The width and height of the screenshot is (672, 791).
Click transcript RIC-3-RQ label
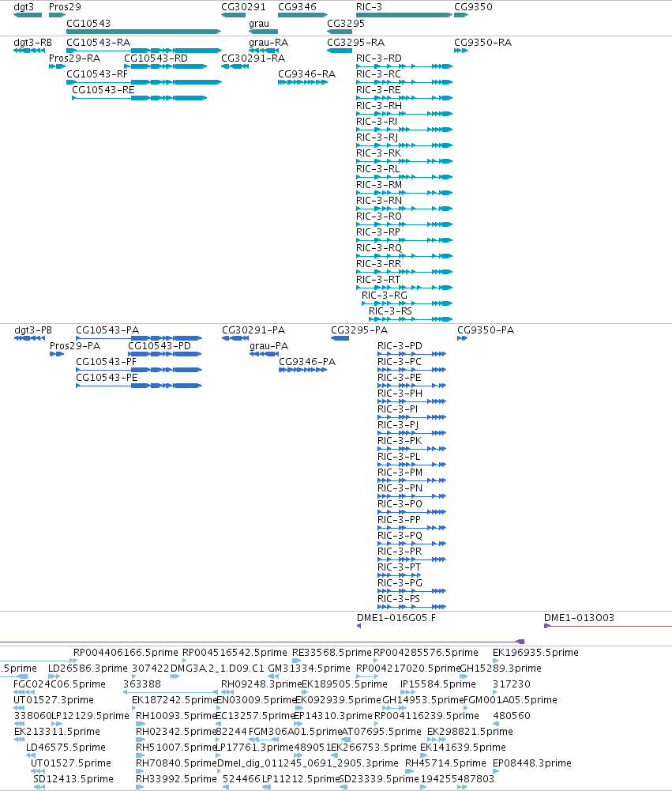(379, 248)
